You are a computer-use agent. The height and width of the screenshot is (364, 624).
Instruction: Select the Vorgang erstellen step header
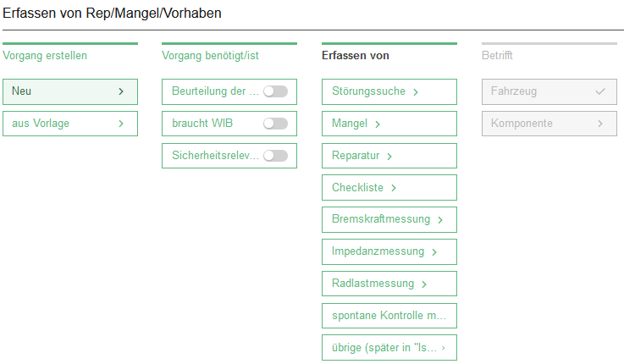tap(45, 56)
